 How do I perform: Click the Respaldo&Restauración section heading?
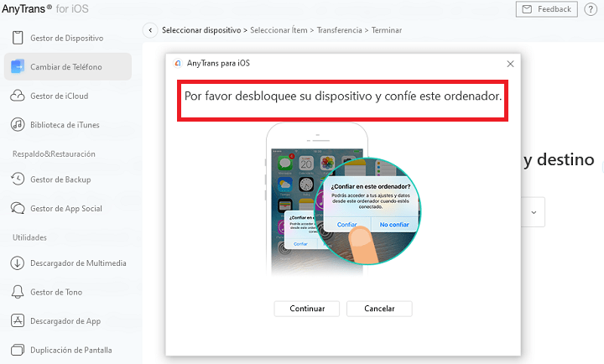point(54,153)
